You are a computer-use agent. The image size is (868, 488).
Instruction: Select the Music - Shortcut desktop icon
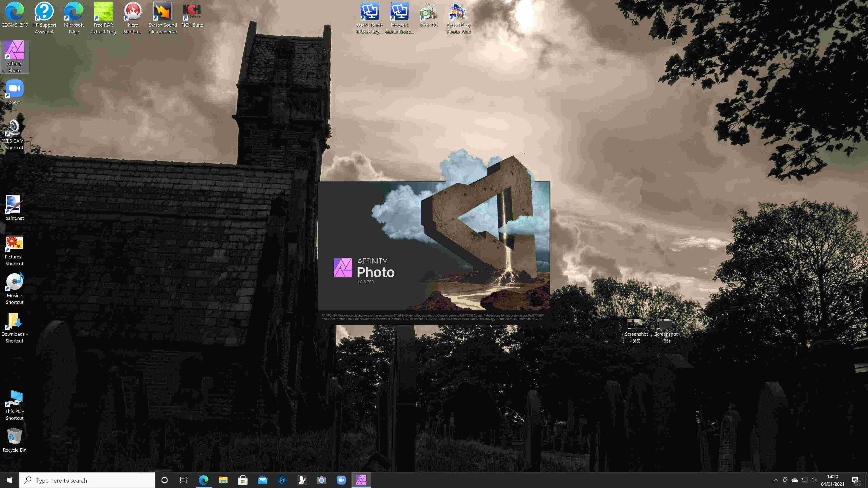tap(14, 289)
